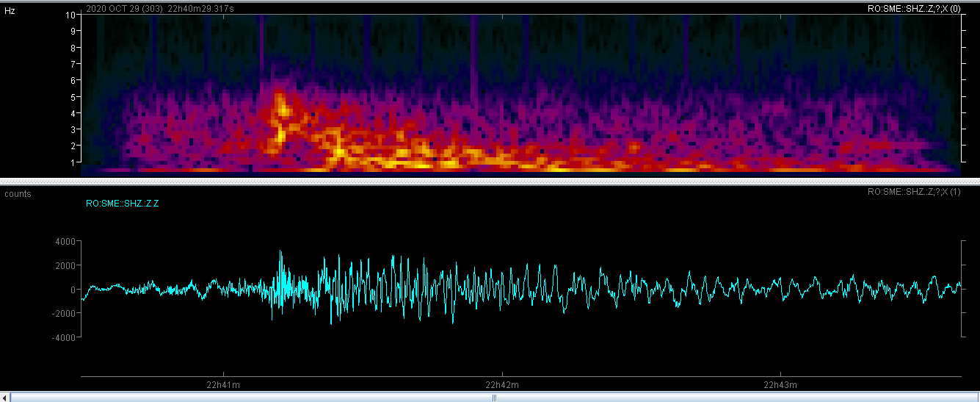980x402 pixels.
Task: Click the divider between spectrogram and waveform
Action: pos(490,181)
